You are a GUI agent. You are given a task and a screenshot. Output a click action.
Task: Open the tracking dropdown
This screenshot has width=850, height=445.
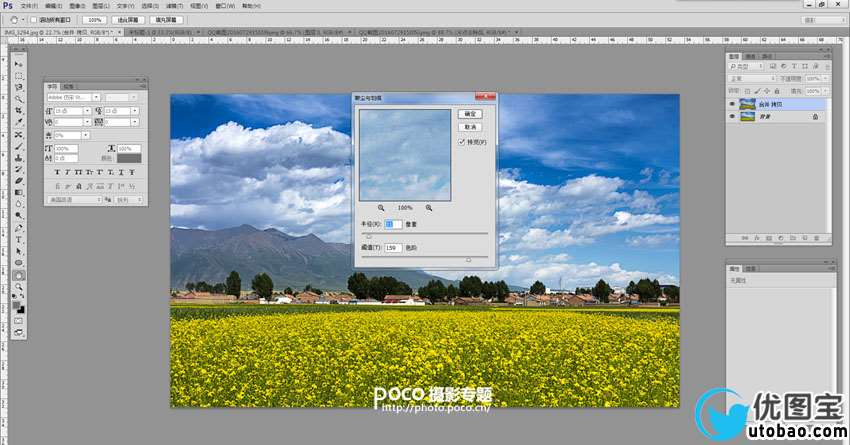click(x=134, y=122)
